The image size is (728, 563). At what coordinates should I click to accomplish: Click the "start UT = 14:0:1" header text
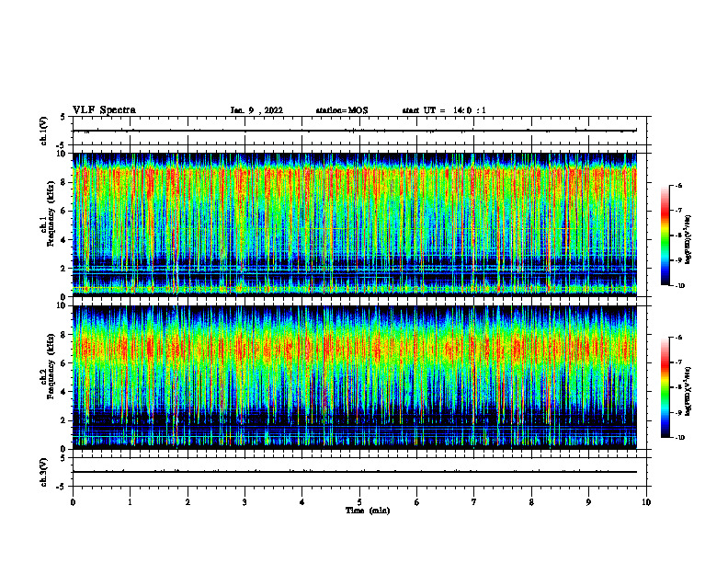[x=444, y=110]
